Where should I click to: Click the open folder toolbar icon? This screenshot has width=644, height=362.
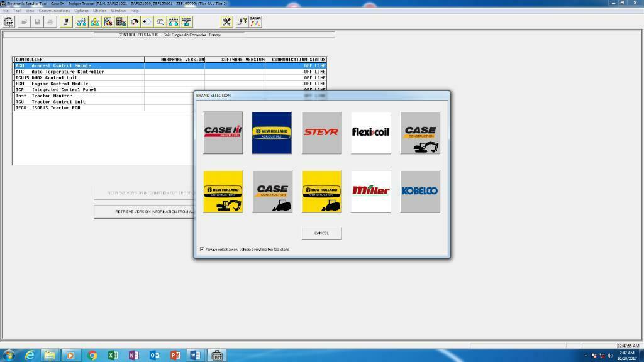click(25, 22)
